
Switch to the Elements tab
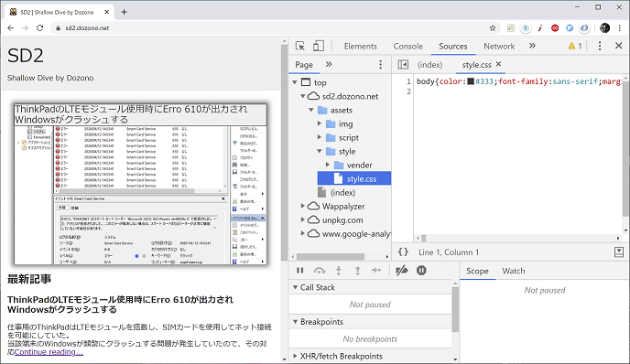pos(361,46)
